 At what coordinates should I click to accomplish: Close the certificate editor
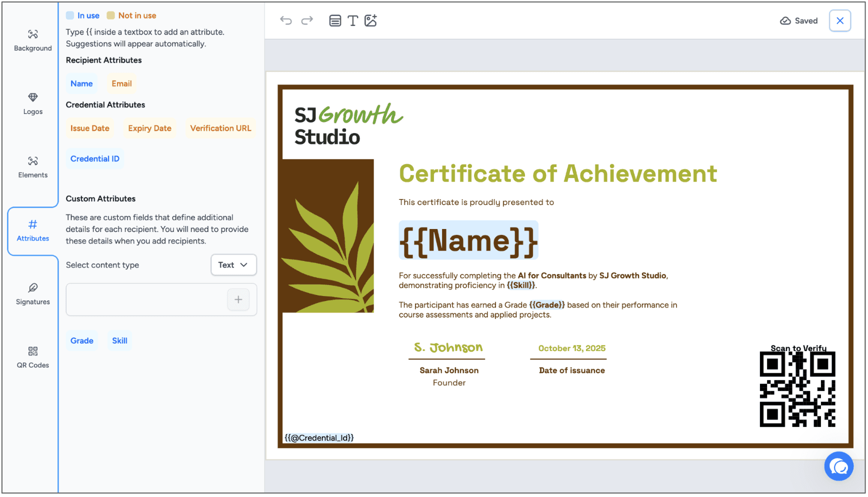840,20
